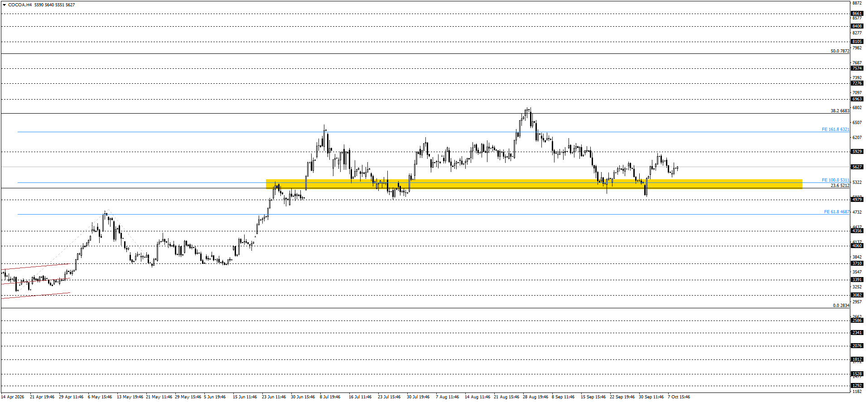This screenshot has height=402, width=868.
Task: Click the '6 May 15:46' time axis label
Action: point(100,397)
